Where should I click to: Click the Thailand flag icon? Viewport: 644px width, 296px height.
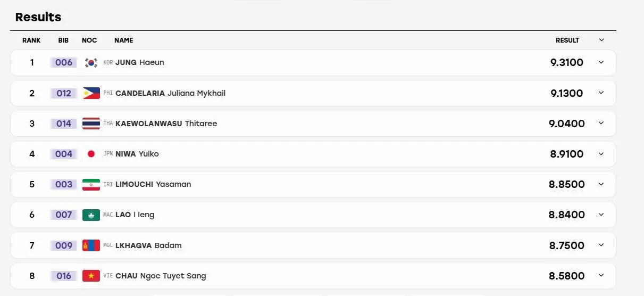pyautogui.click(x=91, y=124)
